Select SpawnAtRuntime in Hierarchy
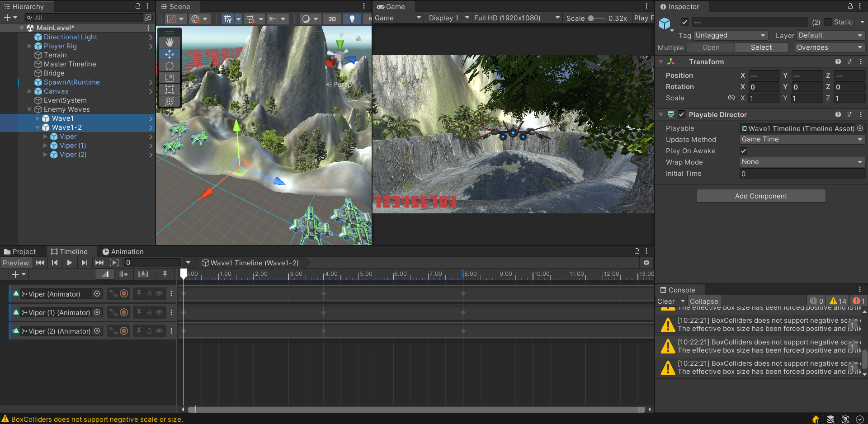The width and height of the screenshot is (868, 424). click(x=71, y=82)
